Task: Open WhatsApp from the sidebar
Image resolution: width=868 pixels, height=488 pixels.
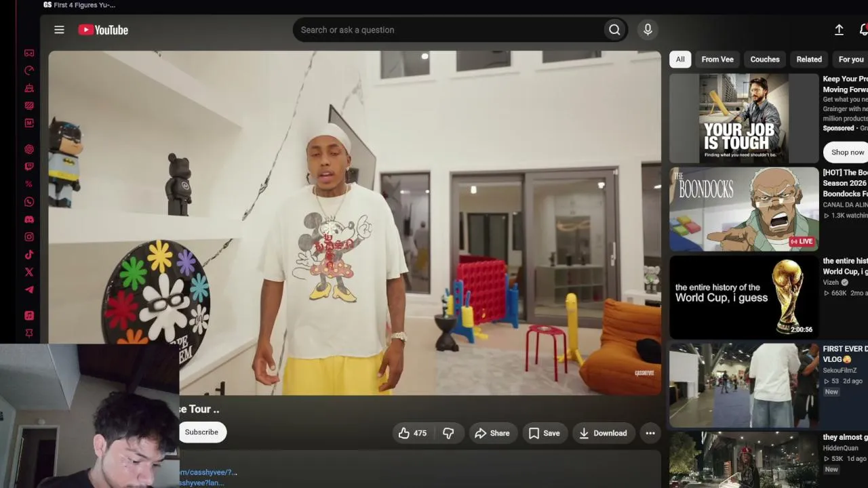Action: (29, 202)
